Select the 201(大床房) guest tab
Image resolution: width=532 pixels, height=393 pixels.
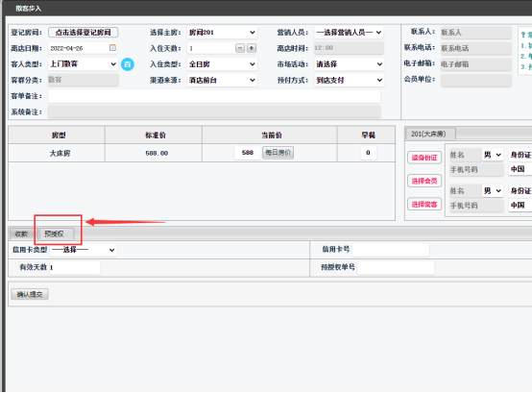pos(430,134)
